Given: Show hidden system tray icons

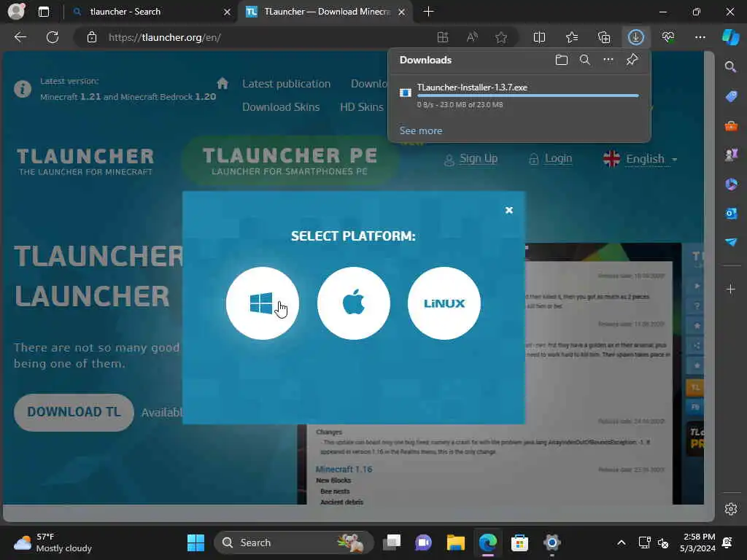Looking at the screenshot, I should pos(622,542).
